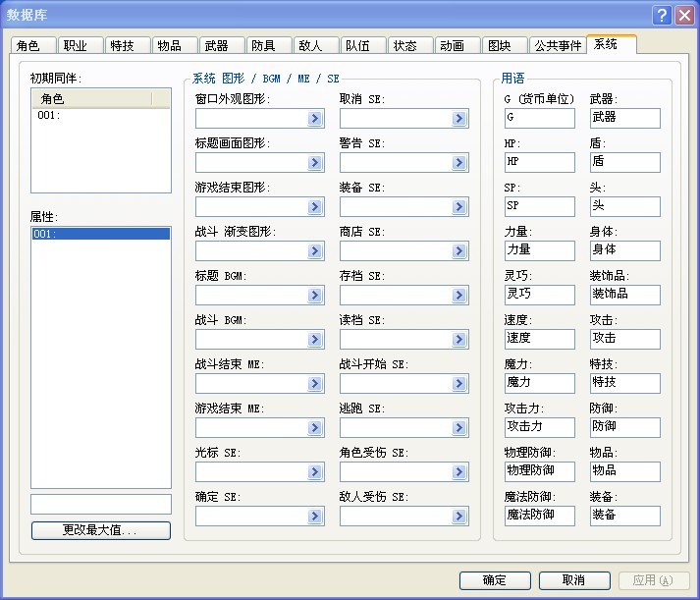700x600 pixels.
Task: Click the help question mark button
Action: click(662, 15)
